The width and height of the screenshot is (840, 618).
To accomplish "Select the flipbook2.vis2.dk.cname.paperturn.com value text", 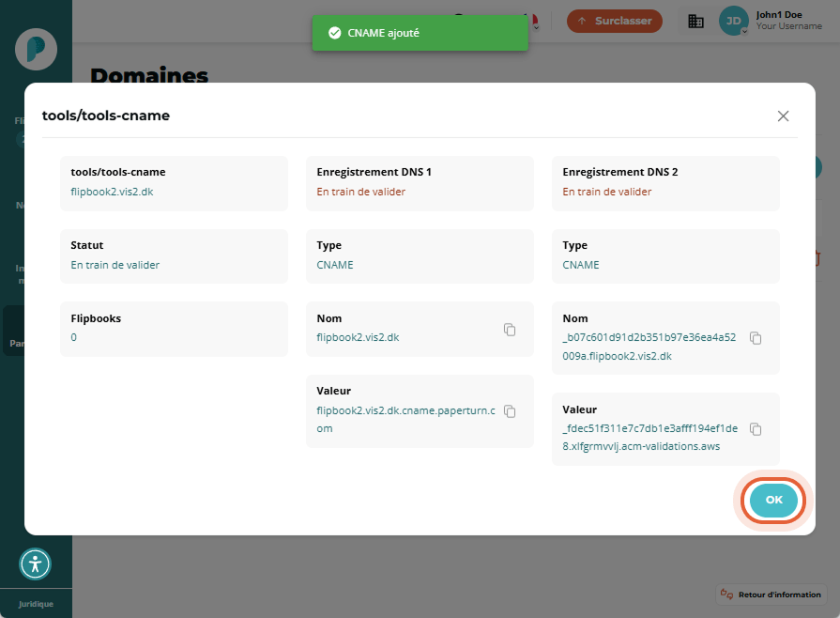I will (405, 419).
